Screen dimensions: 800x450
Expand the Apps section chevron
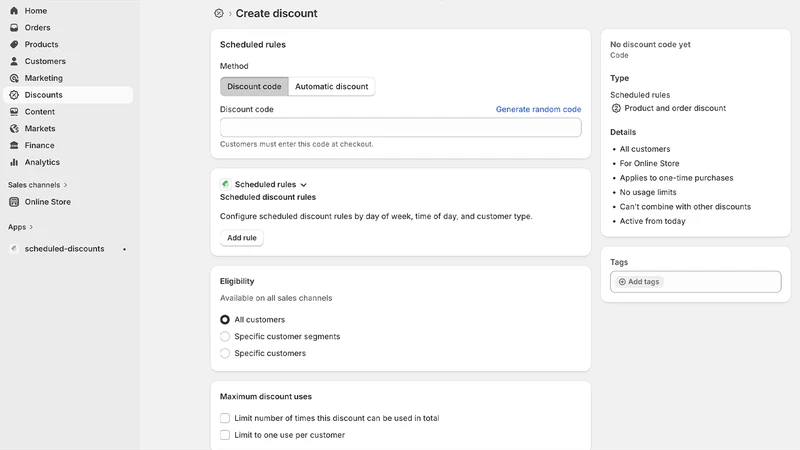(x=31, y=227)
